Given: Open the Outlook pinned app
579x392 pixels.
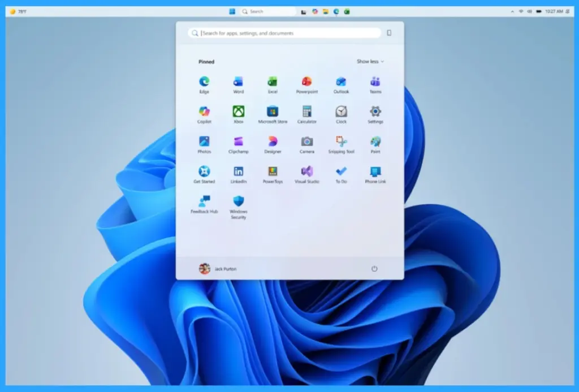Looking at the screenshot, I should click(x=341, y=85).
